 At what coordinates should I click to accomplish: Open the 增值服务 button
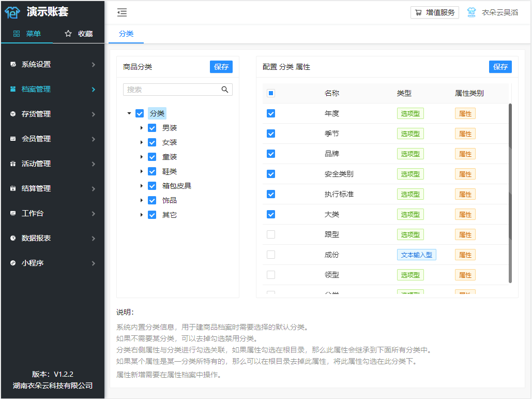pyautogui.click(x=435, y=12)
